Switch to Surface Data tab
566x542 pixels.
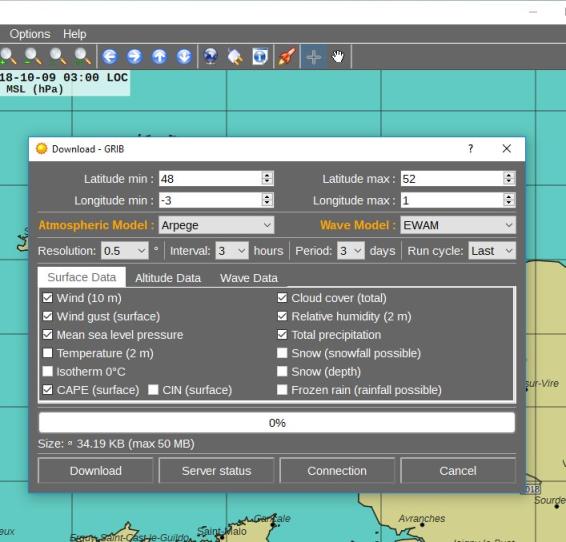82,277
